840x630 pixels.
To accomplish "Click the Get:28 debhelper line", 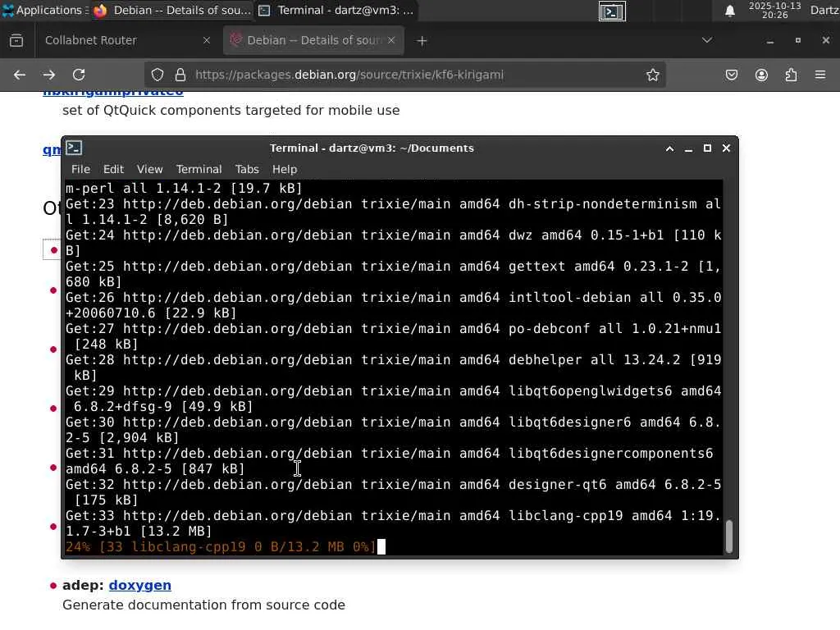I will (x=394, y=367).
